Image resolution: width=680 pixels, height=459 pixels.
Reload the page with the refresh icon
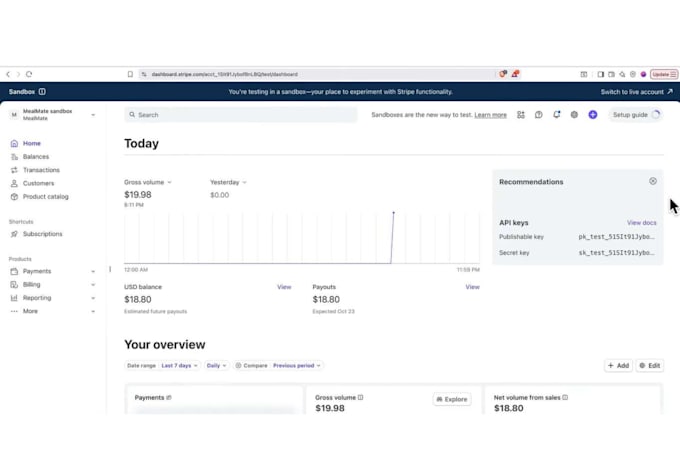[x=29, y=74]
